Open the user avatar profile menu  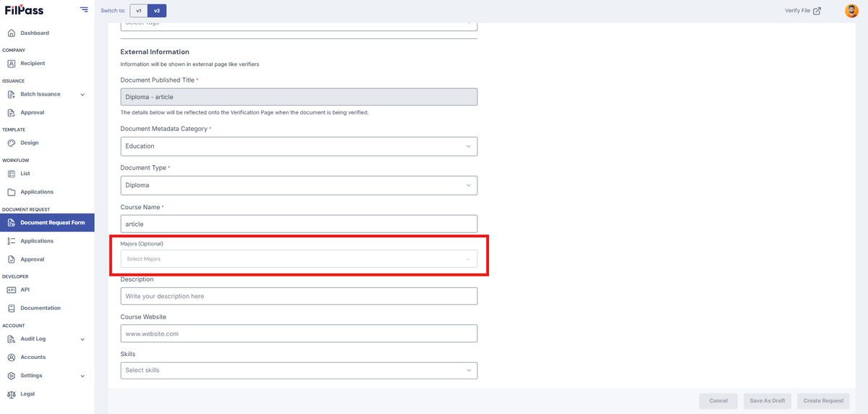coord(851,11)
